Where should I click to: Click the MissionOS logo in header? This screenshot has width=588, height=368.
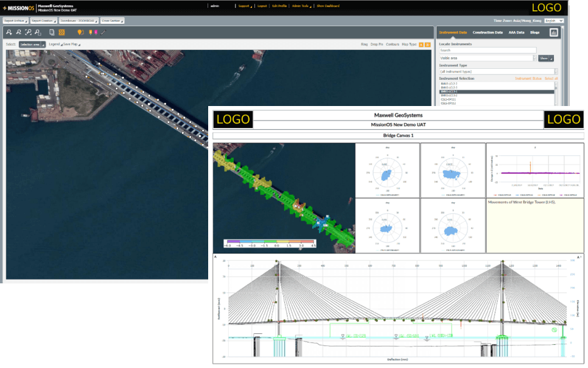(18, 8)
